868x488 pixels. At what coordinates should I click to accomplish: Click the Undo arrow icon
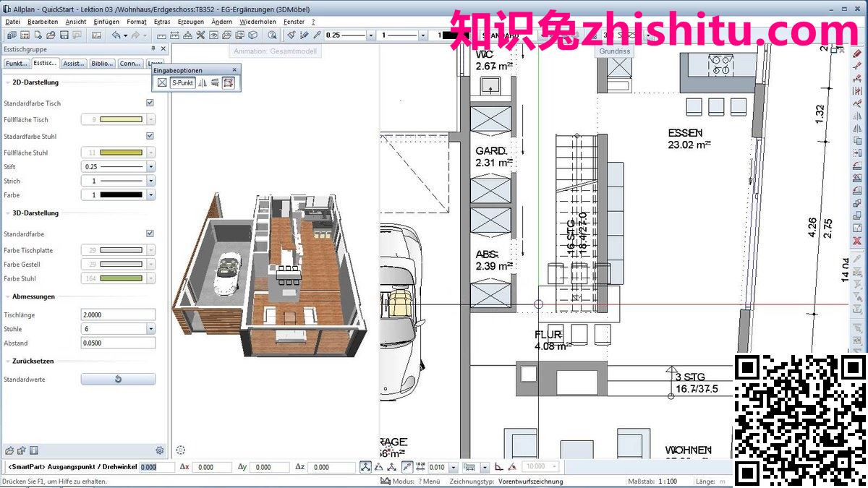(116, 35)
